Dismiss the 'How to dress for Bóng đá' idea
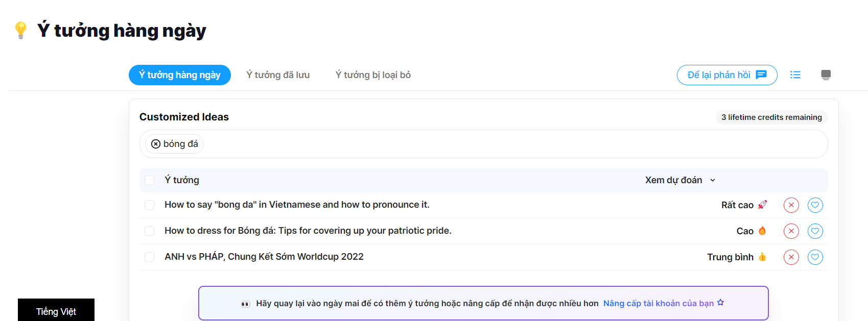The height and width of the screenshot is (321, 868). (x=791, y=231)
